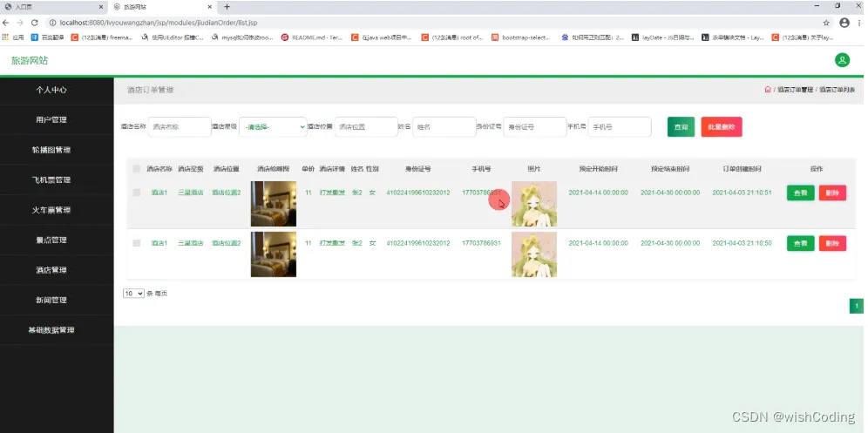This screenshot has width=868, height=433.
Task: Focus the 酒店名称 search field
Action: 180,127
